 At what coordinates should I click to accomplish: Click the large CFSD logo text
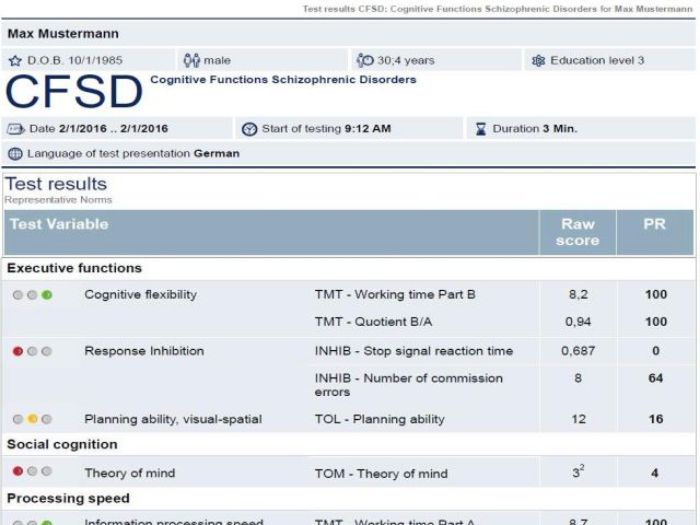pos(74,92)
